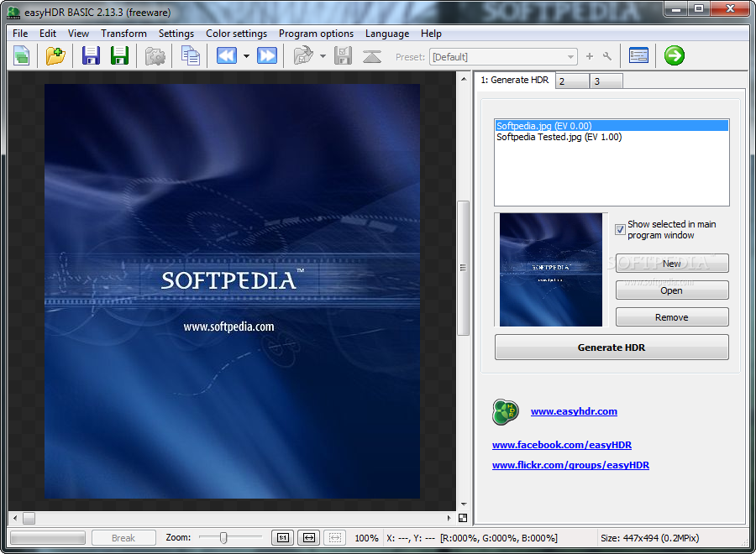
Task: Add a preset with the plus icon
Action: point(589,56)
